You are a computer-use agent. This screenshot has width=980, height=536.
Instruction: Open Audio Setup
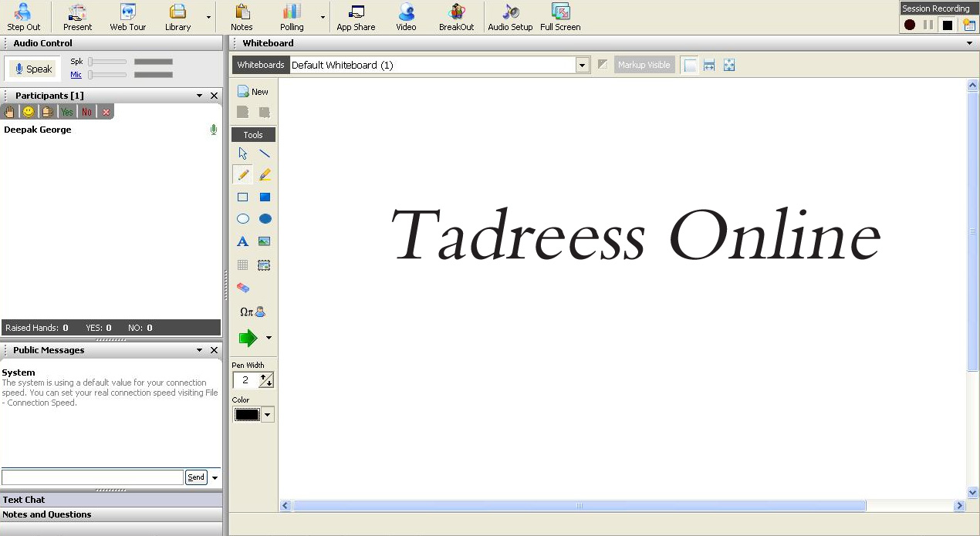point(510,17)
